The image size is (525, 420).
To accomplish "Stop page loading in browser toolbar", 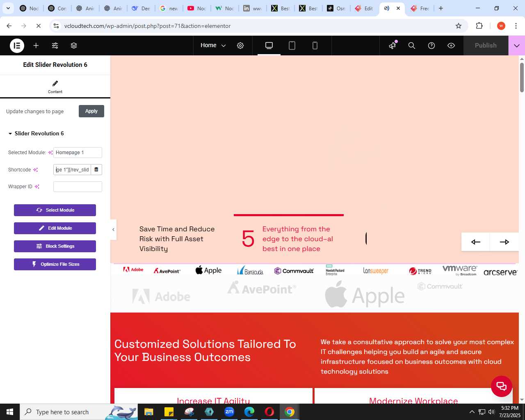I will pyautogui.click(x=38, y=26).
